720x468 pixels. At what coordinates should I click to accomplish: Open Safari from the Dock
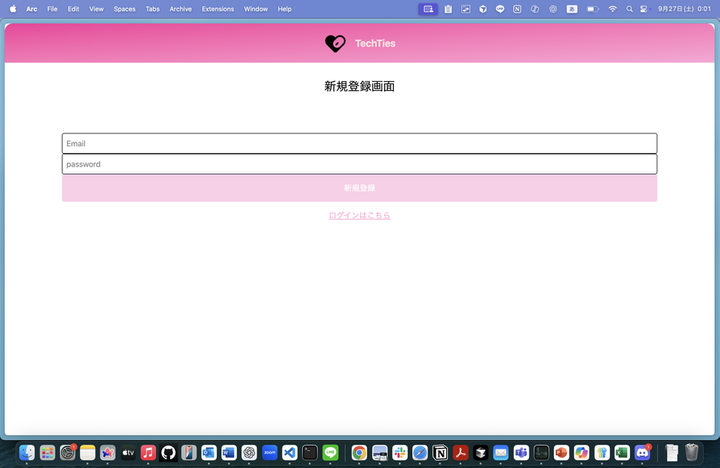pos(420,453)
